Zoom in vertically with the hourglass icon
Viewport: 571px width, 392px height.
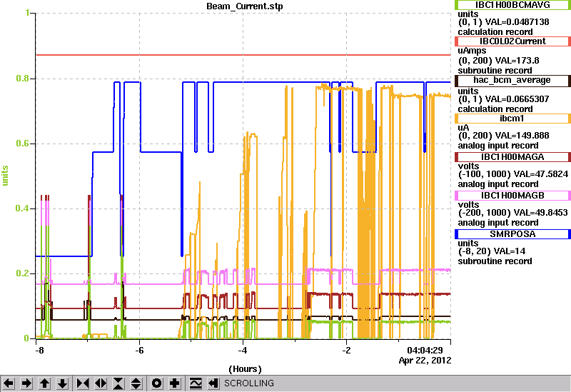coord(118,383)
